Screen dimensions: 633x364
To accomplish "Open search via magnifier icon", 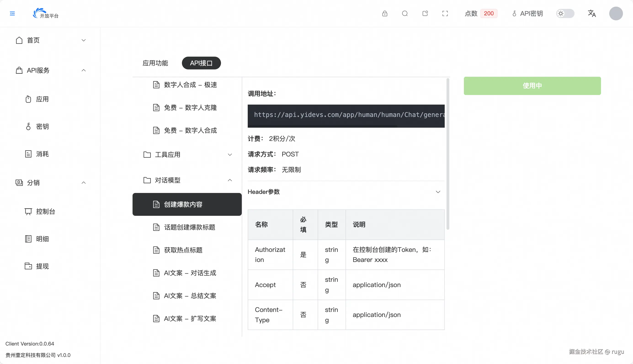I will [x=405, y=13].
